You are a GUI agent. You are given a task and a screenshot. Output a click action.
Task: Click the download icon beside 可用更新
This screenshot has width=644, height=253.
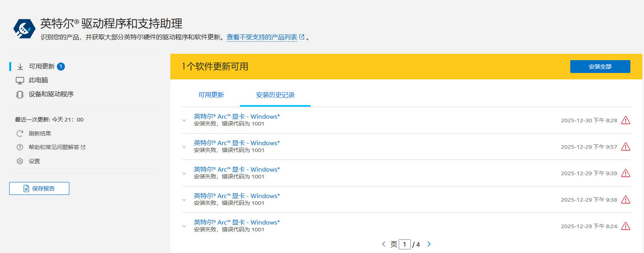click(x=20, y=67)
